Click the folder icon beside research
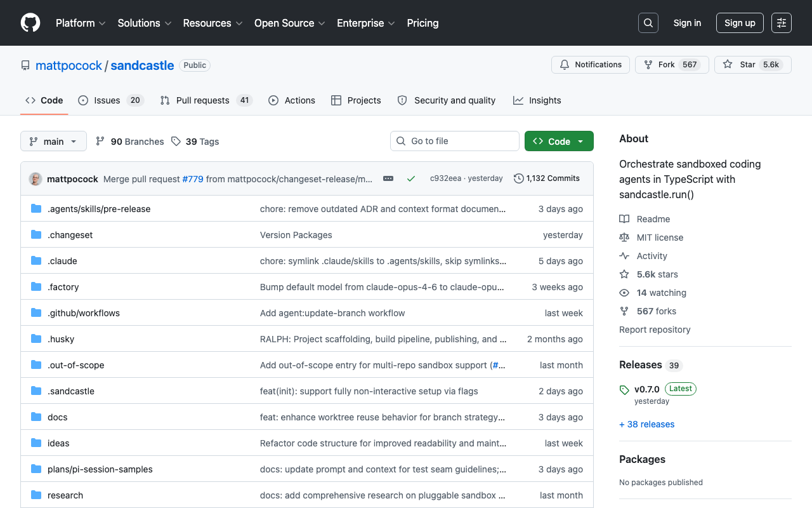Viewport: 812px width, 508px height. [36, 495]
